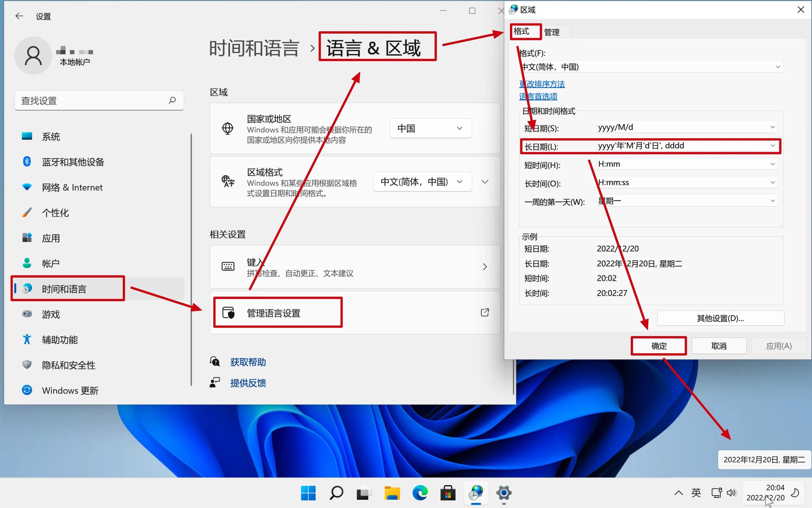812x508 pixels.
Task: Click 取消 in the 区域 dialog
Action: (719, 346)
